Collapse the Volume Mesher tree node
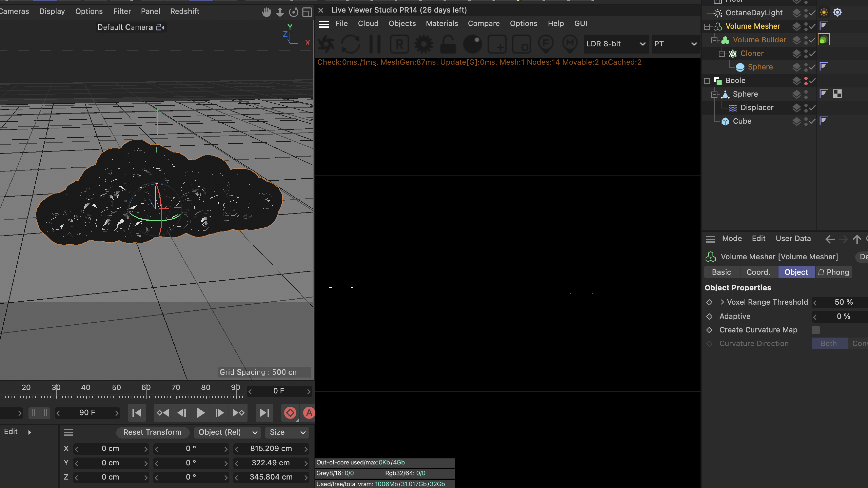 click(707, 26)
